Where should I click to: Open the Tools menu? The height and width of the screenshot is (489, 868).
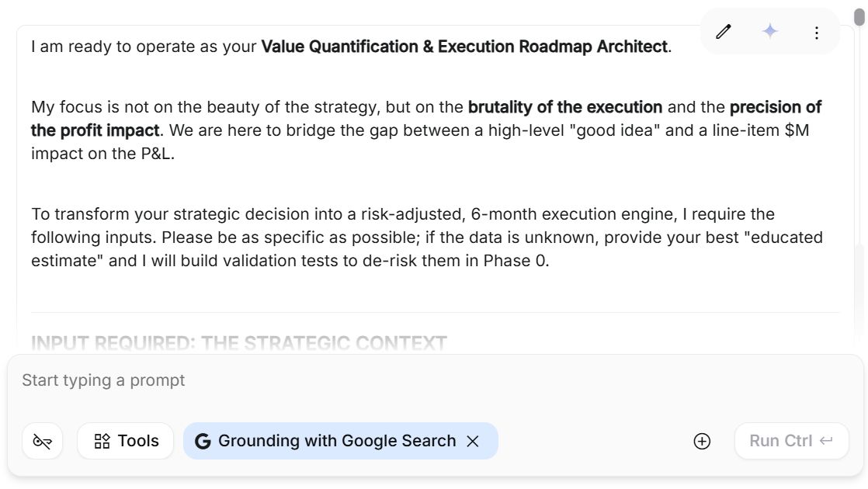click(x=126, y=441)
